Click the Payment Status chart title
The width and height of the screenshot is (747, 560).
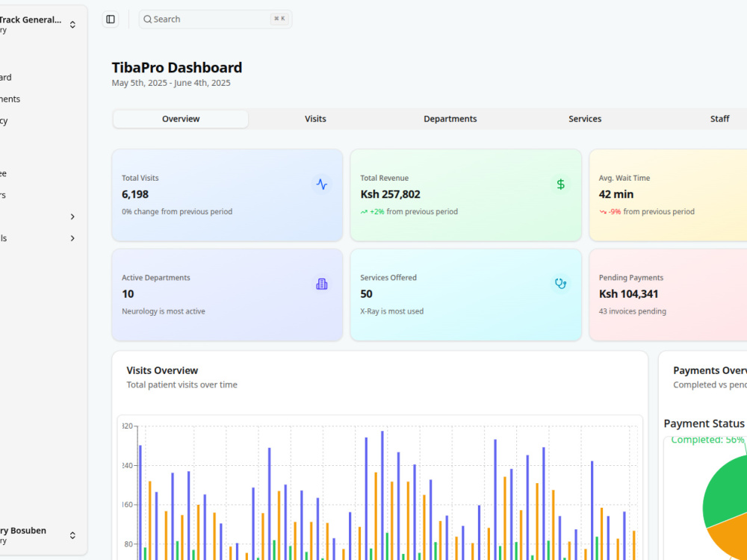click(x=704, y=424)
